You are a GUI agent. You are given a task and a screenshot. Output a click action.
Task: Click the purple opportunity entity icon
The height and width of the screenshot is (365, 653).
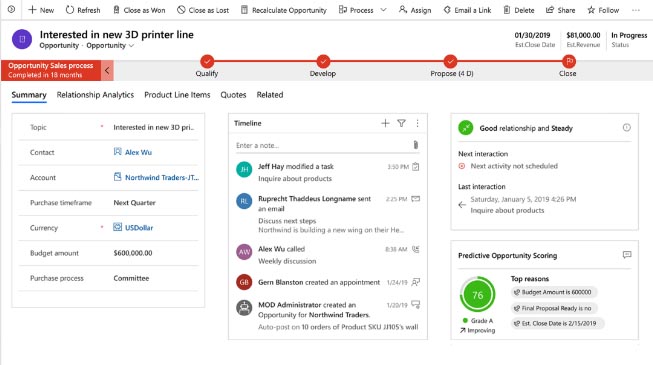[x=22, y=39]
